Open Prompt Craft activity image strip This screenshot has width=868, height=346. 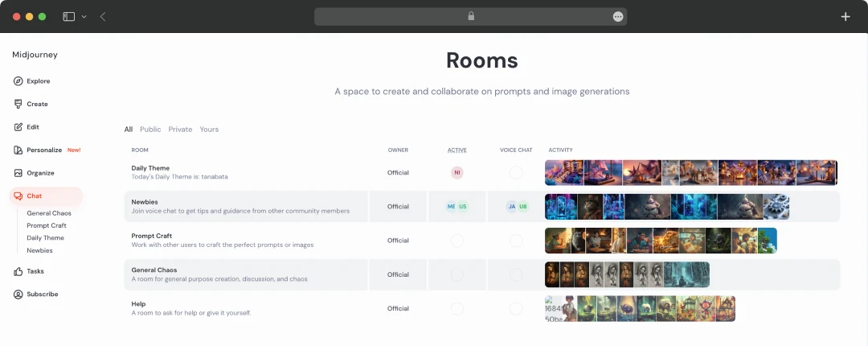[x=661, y=241]
